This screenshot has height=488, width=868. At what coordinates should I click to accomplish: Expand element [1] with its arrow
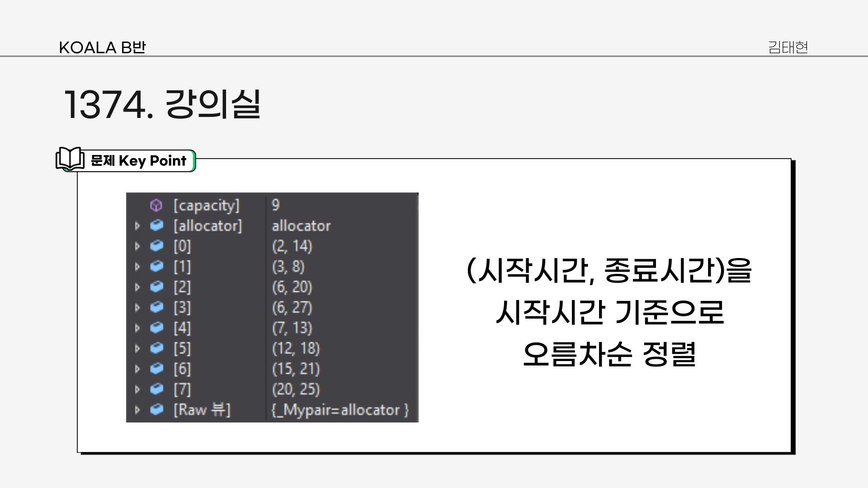pos(137,267)
